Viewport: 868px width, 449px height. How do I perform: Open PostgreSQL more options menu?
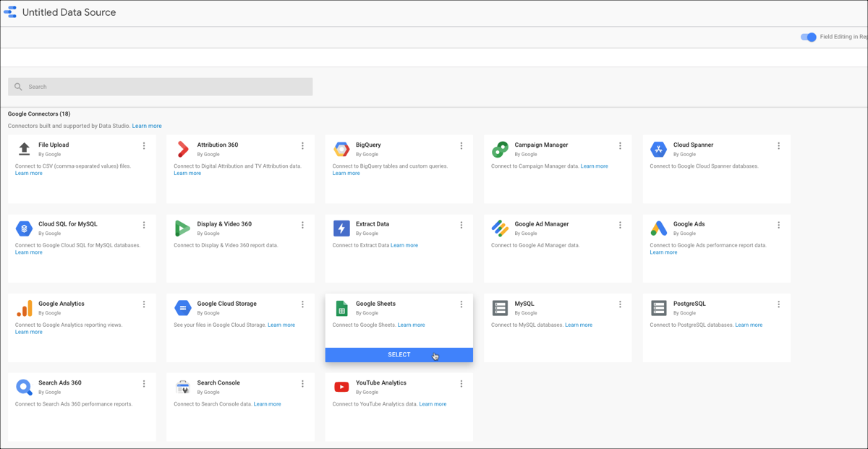click(x=778, y=305)
